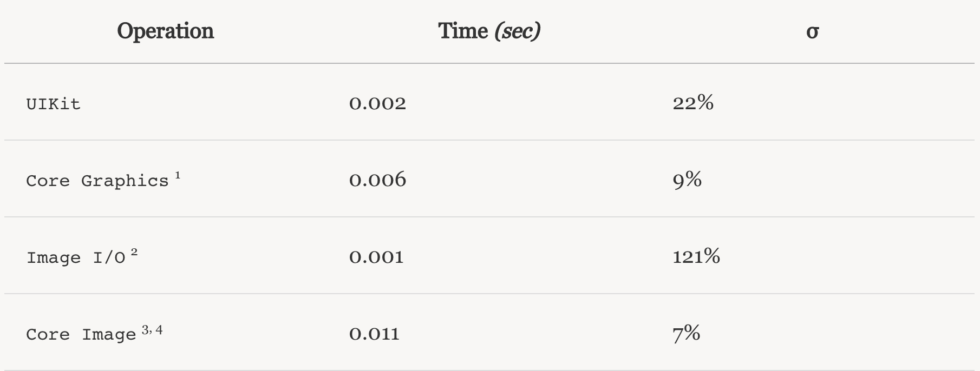Select the UIKit operation cell

[53, 103]
